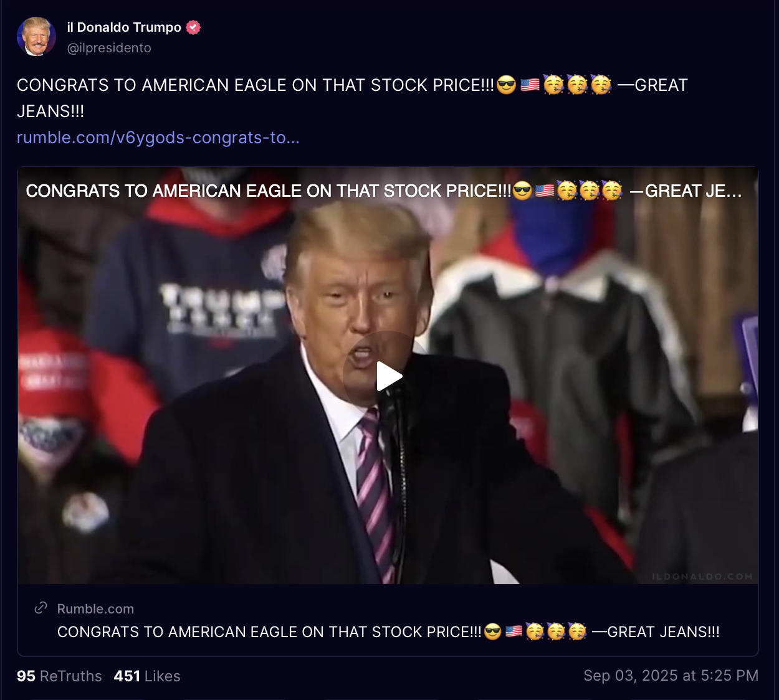Image resolution: width=779 pixels, height=700 pixels.
Task: Open the @ilpresidento handle
Action: coord(109,48)
